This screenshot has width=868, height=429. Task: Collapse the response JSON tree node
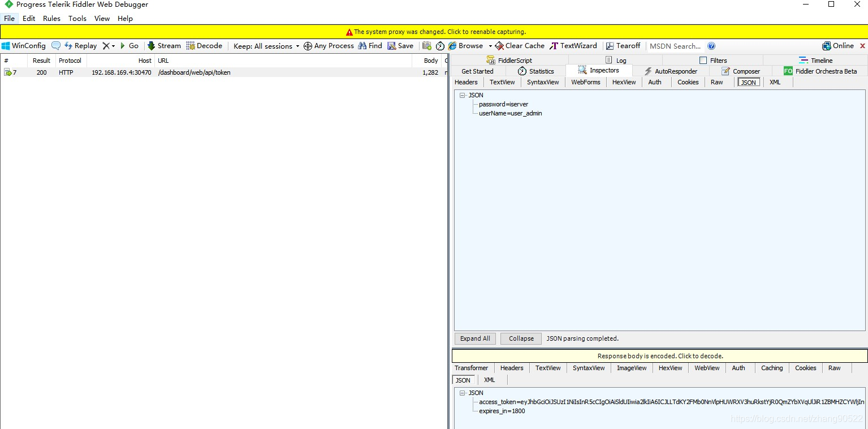tap(463, 393)
